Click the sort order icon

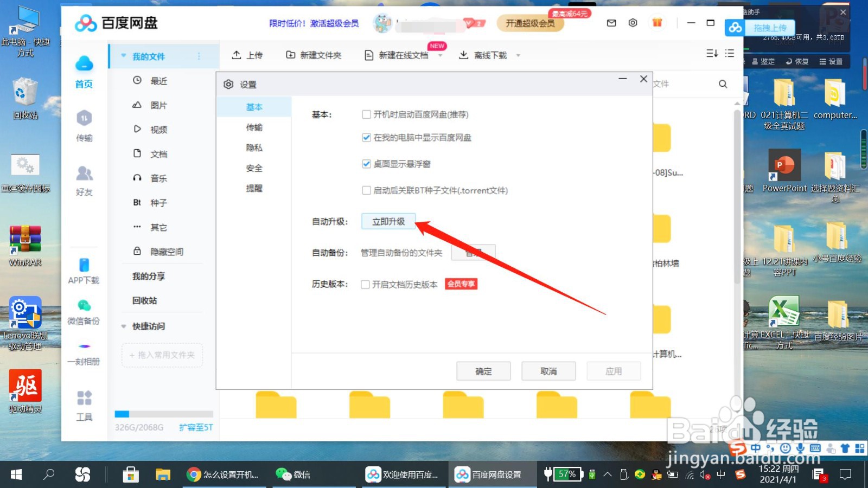point(712,53)
